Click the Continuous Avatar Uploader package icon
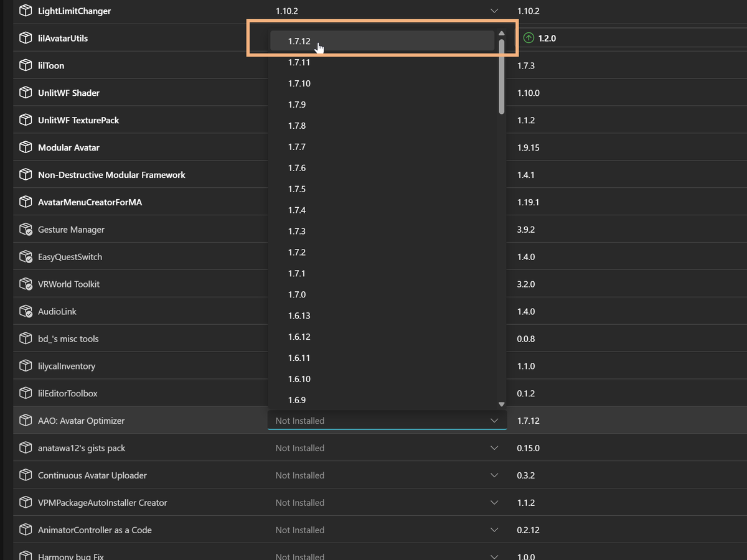This screenshot has width=747, height=560. point(26,475)
